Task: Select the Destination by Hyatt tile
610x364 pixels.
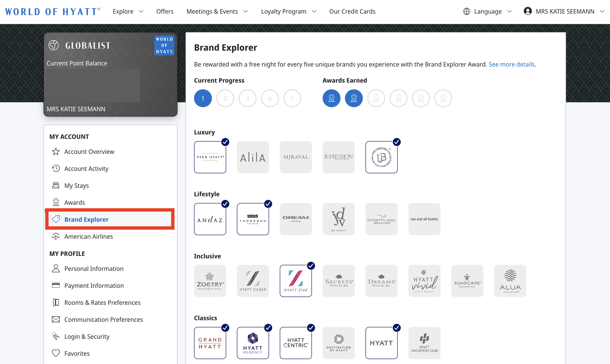Action: pos(338,343)
